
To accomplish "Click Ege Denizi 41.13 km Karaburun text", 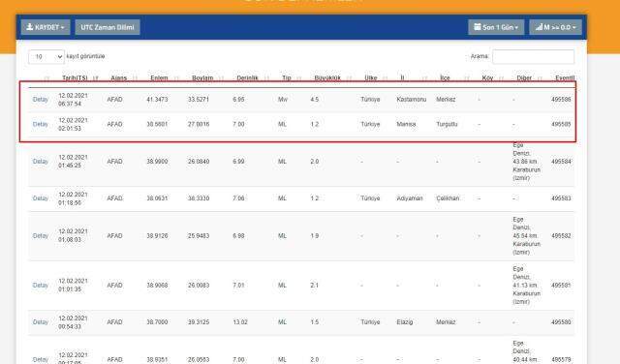I will [x=526, y=286].
